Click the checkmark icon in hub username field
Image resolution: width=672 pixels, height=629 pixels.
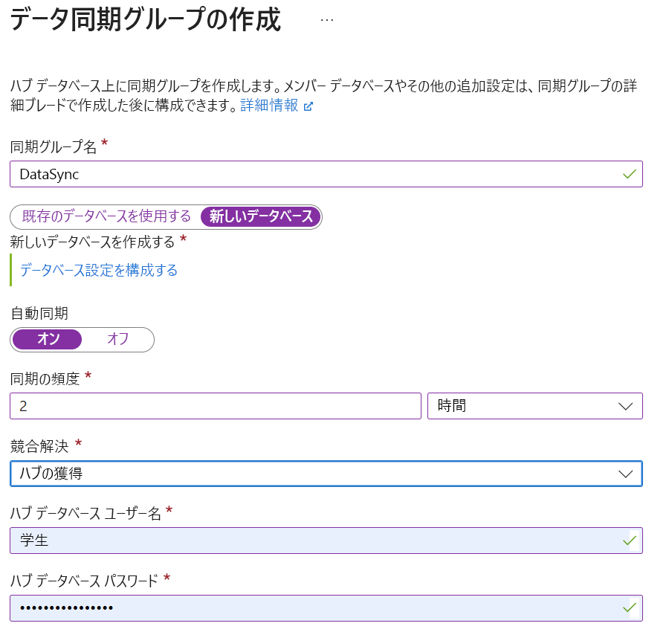628,541
